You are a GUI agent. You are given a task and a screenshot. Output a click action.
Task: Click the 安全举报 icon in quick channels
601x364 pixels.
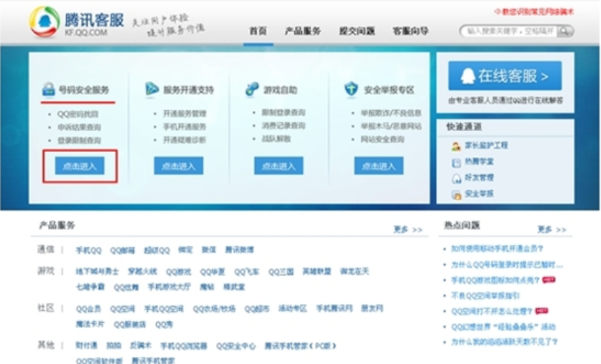tap(456, 194)
